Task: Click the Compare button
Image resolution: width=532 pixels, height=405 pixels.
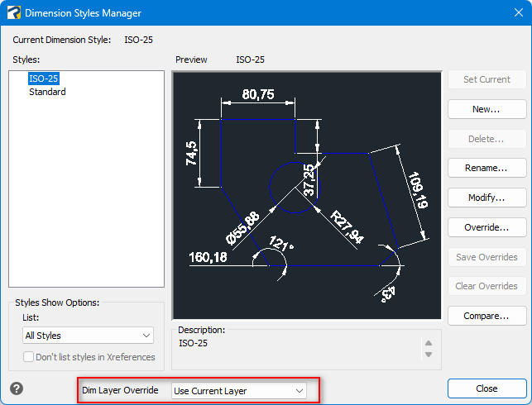Action: 486,316
